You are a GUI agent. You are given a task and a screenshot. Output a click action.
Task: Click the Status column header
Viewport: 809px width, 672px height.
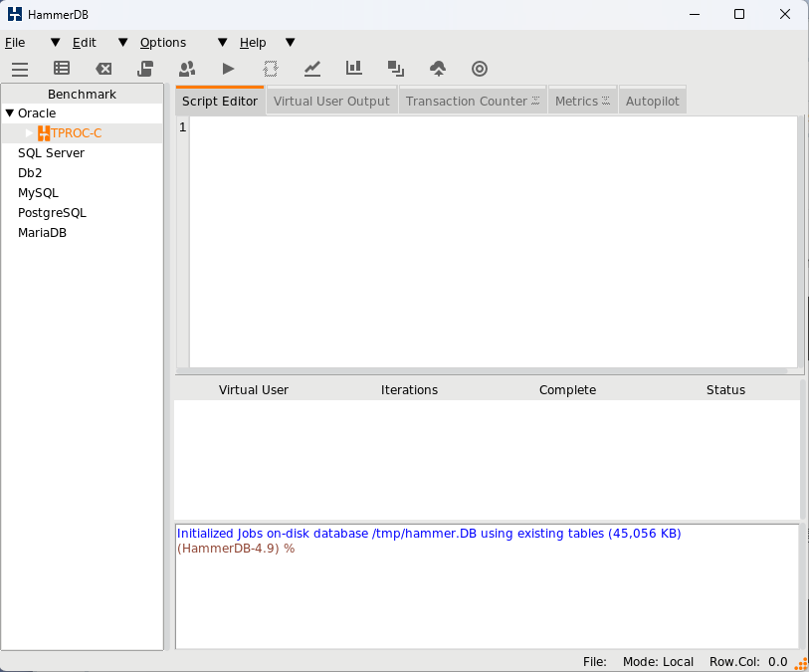pos(725,389)
